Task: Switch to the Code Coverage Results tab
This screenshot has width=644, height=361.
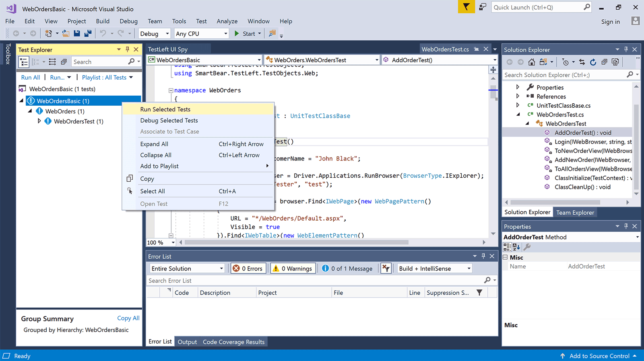Action: [x=233, y=342]
